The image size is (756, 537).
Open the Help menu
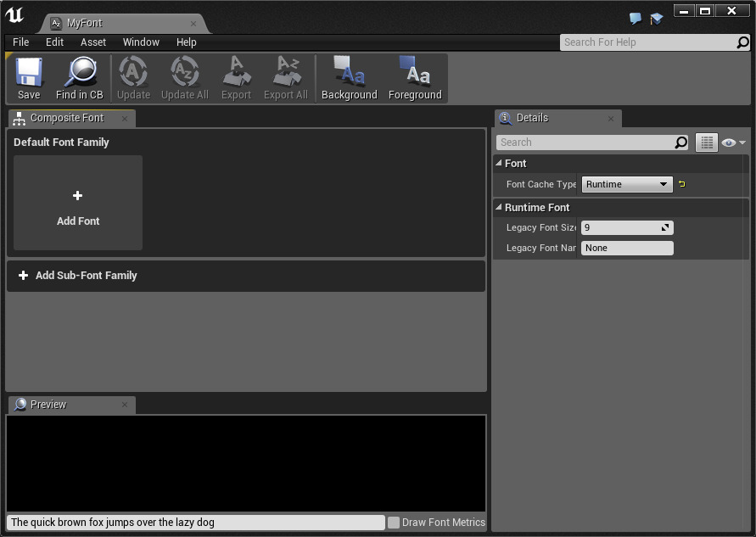[x=186, y=42]
